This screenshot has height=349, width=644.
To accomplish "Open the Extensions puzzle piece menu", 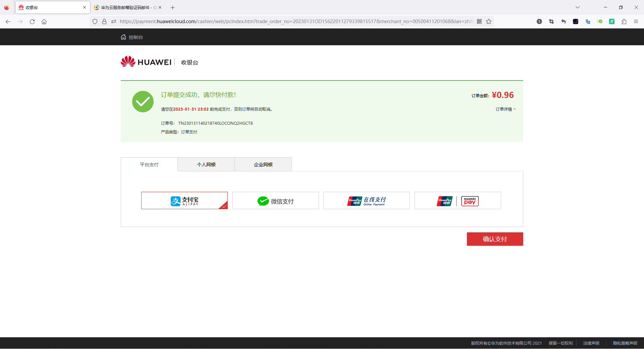I will pos(624,21).
